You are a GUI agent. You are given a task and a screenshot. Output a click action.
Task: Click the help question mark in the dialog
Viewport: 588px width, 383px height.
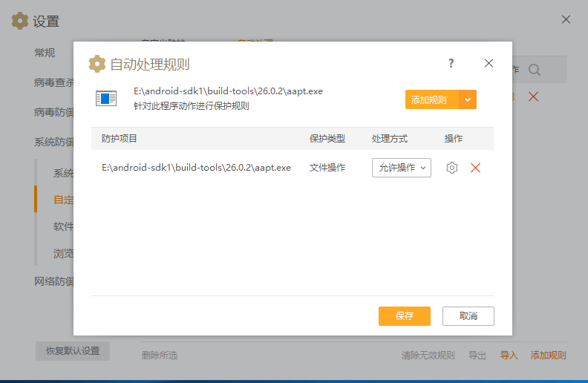point(451,64)
